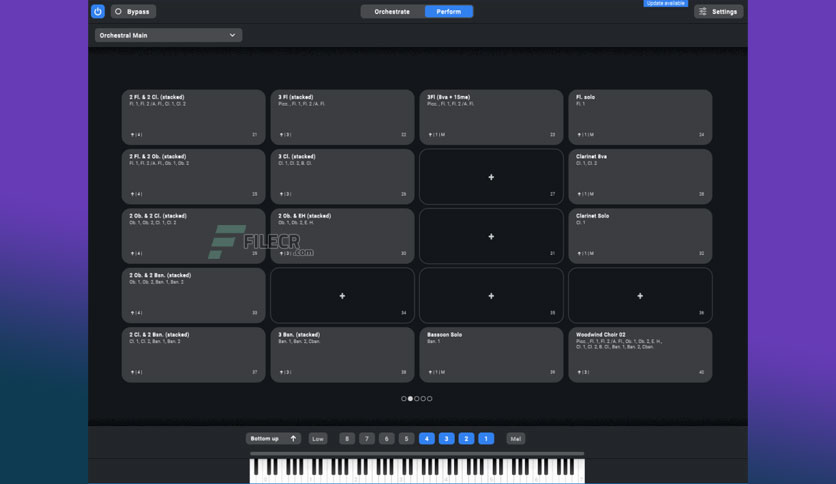The height and width of the screenshot is (484, 836).
Task: Toggle voice 7 button
Action: point(367,439)
